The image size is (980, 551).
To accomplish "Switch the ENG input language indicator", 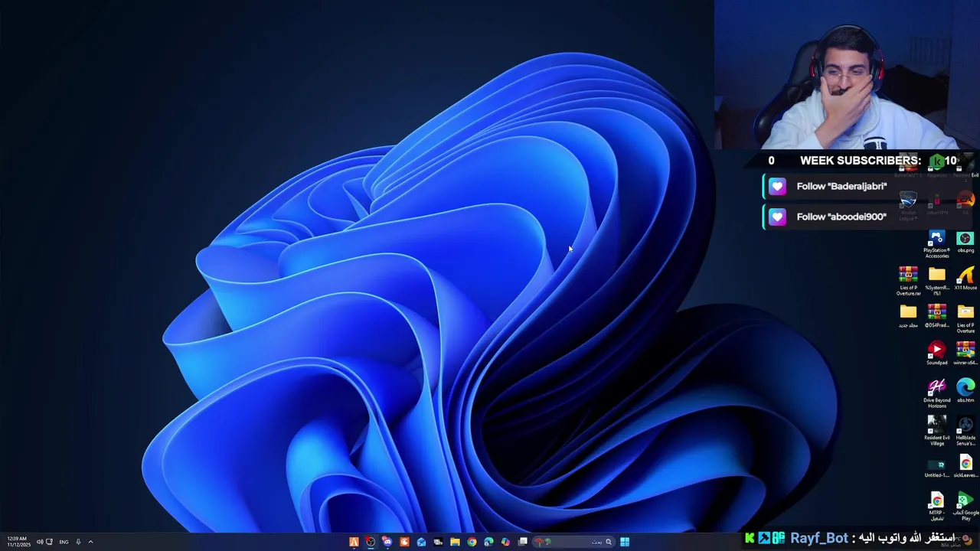I will pos(64,542).
